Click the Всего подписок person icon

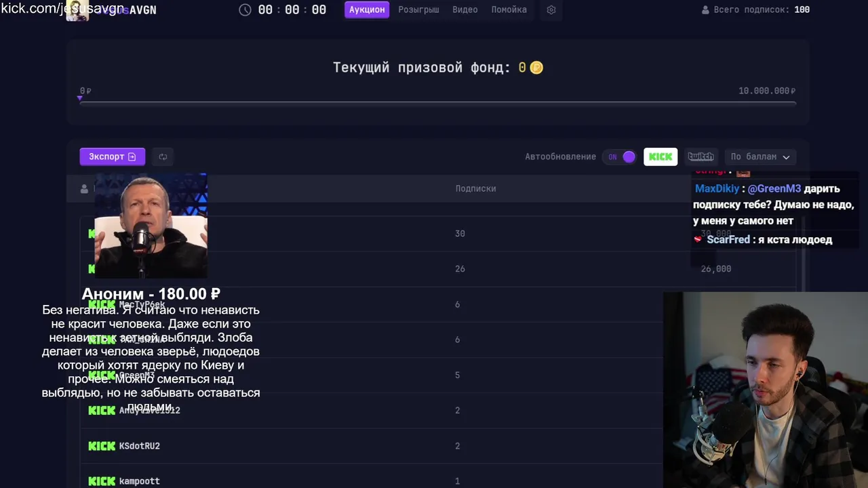tap(705, 10)
